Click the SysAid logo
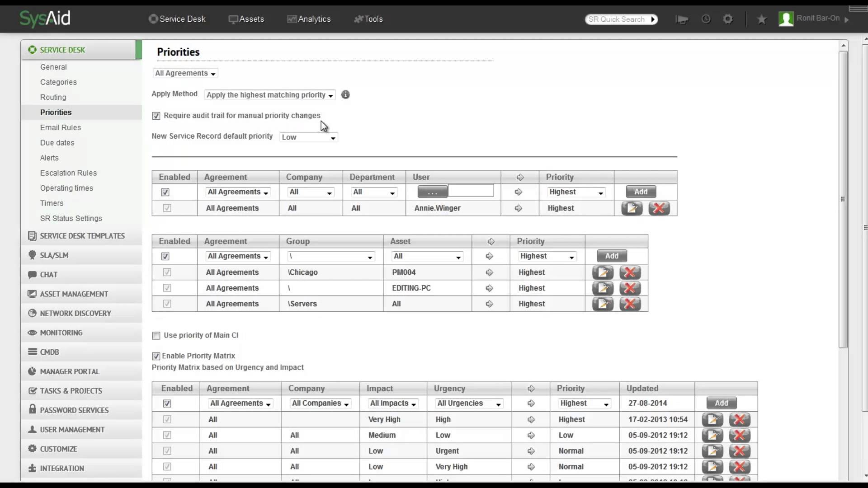Viewport: 868px width, 488px height. point(45,19)
